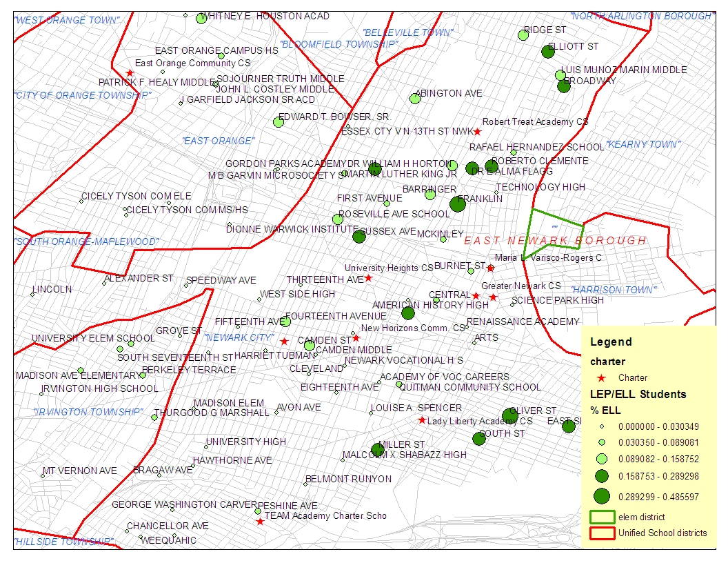Select the Charter star symbol in legend
728x563 pixels.
601,378
